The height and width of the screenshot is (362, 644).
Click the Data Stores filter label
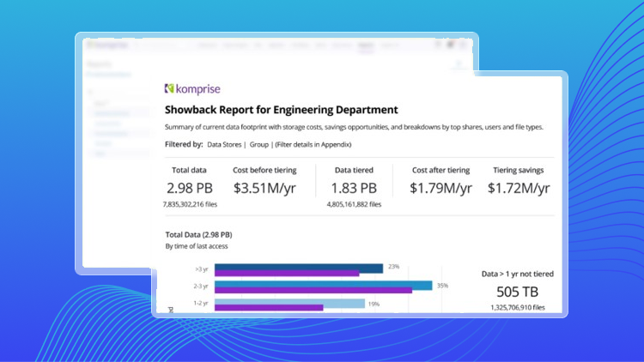click(x=225, y=144)
